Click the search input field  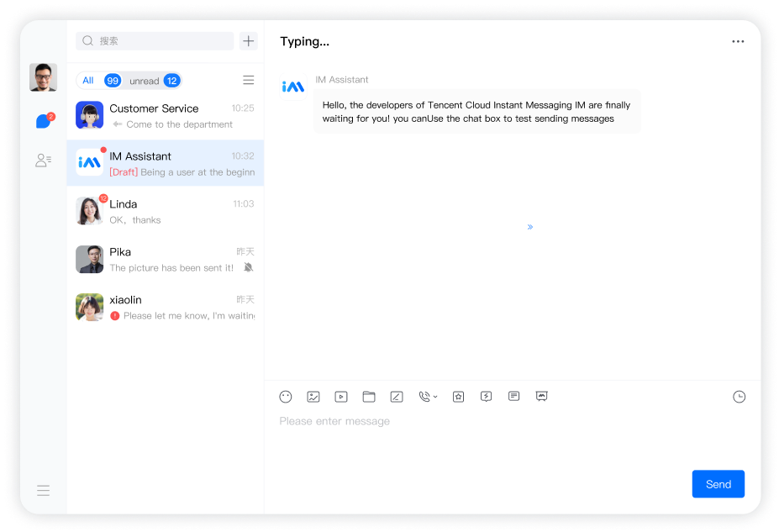[155, 41]
